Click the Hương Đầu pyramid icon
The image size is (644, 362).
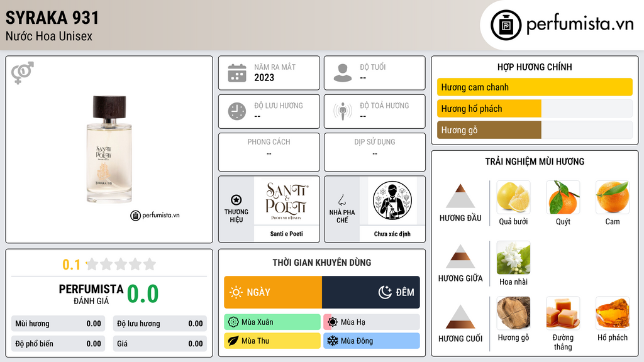pyautogui.click(x=460, y=196)
